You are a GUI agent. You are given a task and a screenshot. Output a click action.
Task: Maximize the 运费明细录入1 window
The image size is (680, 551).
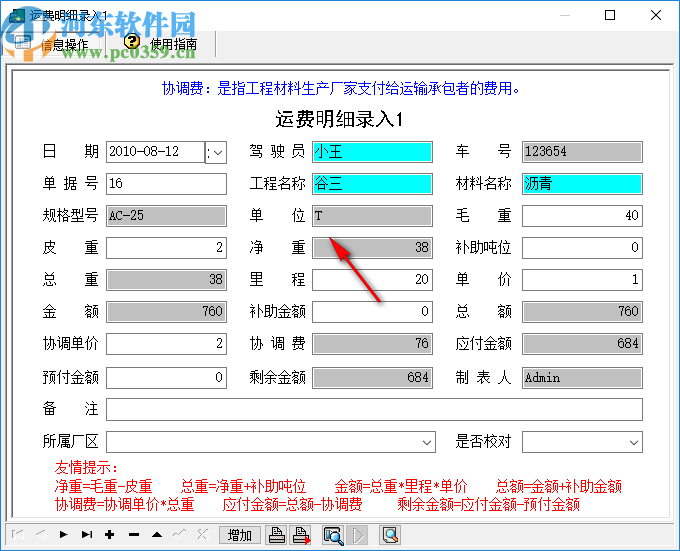(610, 15)
